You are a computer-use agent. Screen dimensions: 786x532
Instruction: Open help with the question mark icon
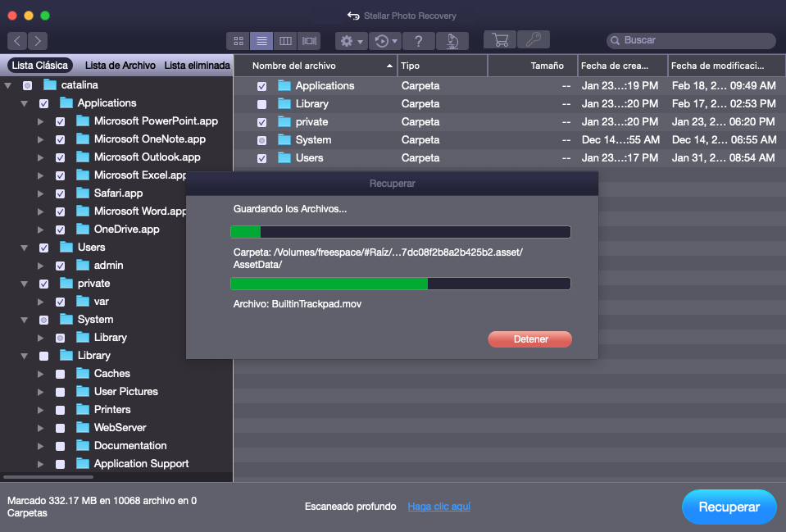[419, 41]
